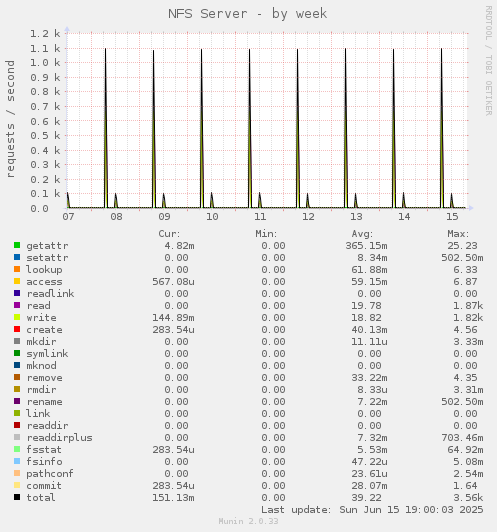Viewport: 497px width, 532px height.
Task: Click the getattr green legend swatch
Action: tap(17, 245)
